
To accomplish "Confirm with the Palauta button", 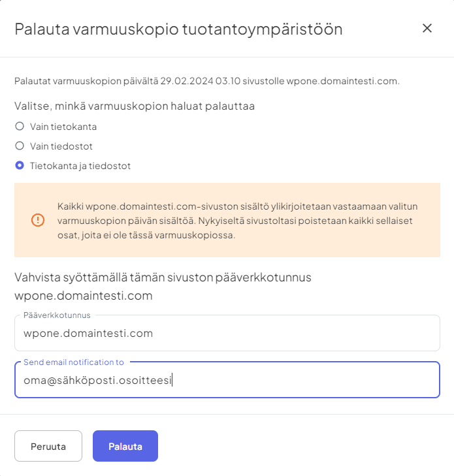I will tap(125, 446).
